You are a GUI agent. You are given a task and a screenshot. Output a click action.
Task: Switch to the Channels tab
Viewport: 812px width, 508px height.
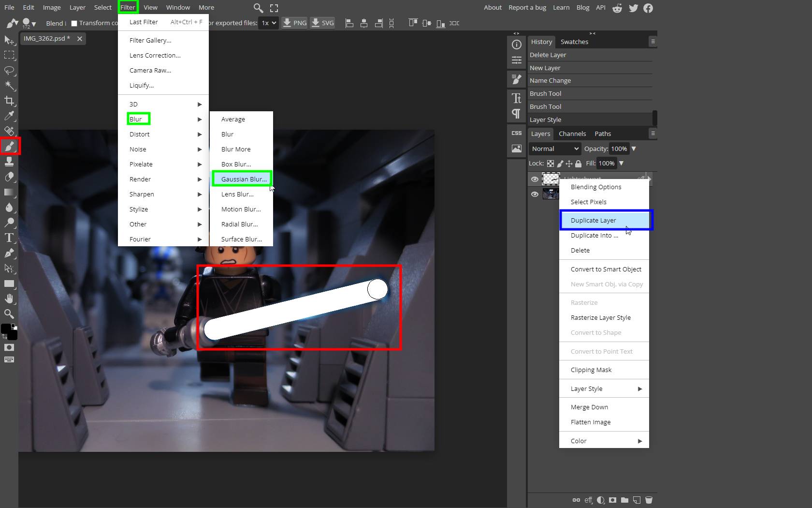pyautogui.click(x=572, y=134)
